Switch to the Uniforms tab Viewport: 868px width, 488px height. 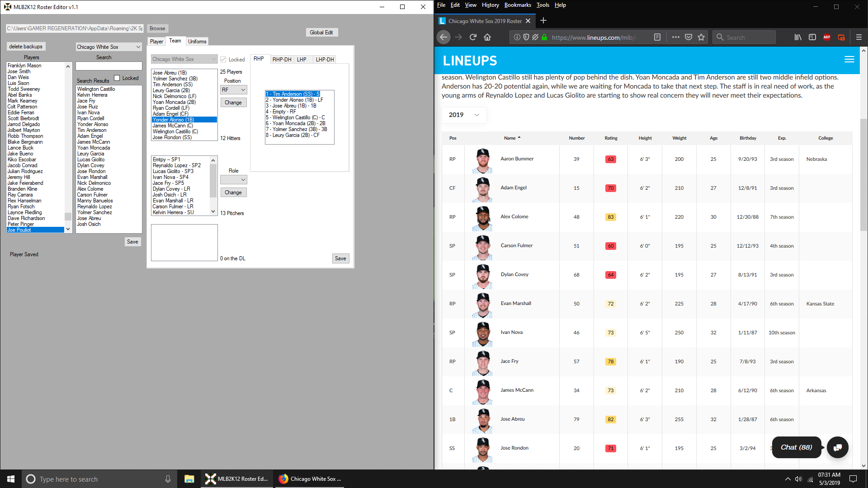click(197, 42)
